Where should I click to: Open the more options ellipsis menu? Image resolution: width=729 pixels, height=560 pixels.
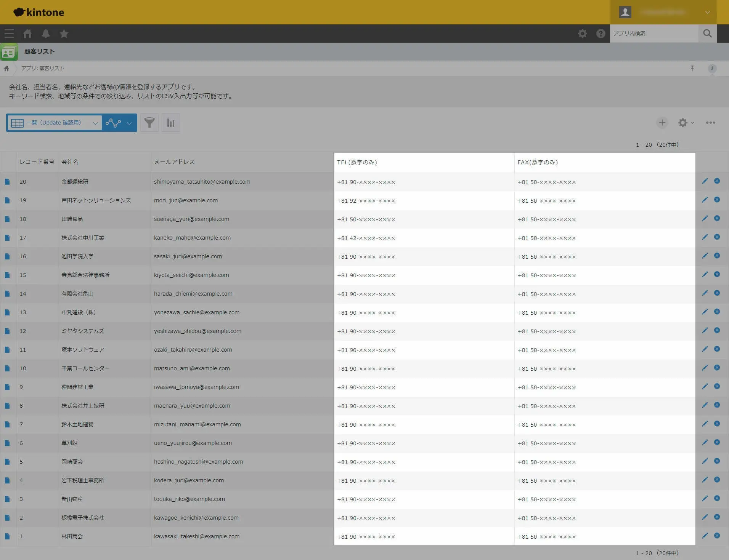pyautogui.click(x=710, y=123)
